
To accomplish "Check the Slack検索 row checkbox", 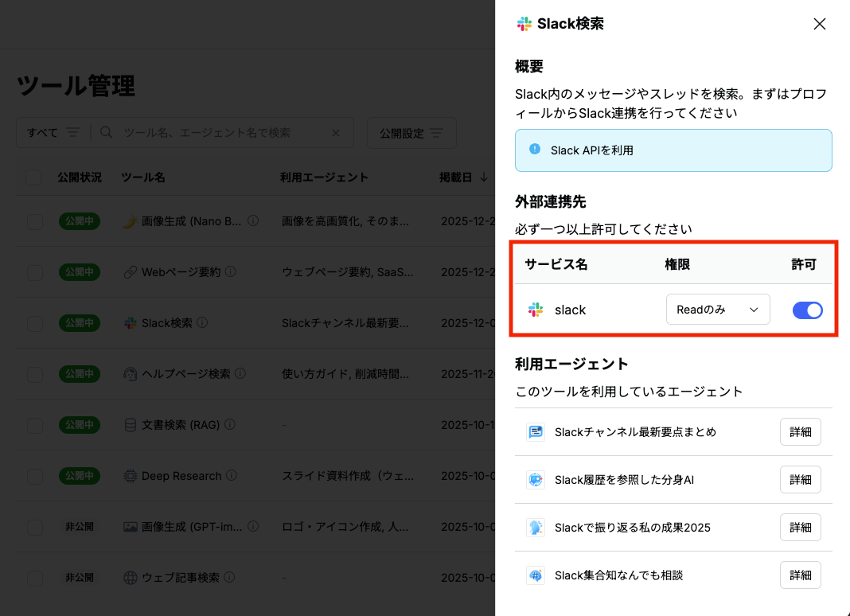I will (35, 323).
